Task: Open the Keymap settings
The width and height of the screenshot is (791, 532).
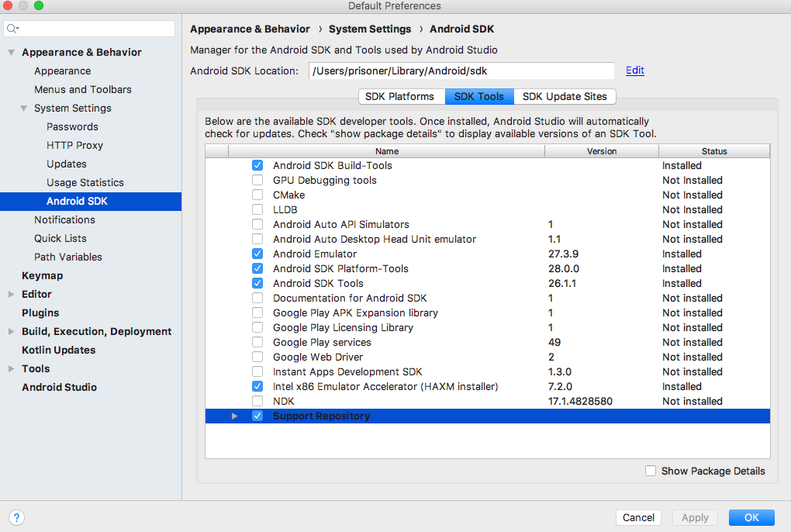Action: coord(43,276)
